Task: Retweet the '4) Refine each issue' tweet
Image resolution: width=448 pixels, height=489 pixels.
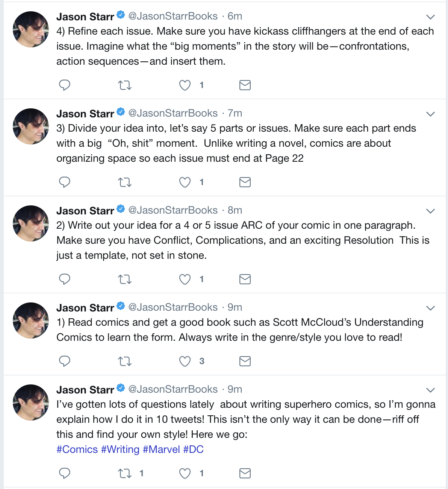Action: point(125,85)
